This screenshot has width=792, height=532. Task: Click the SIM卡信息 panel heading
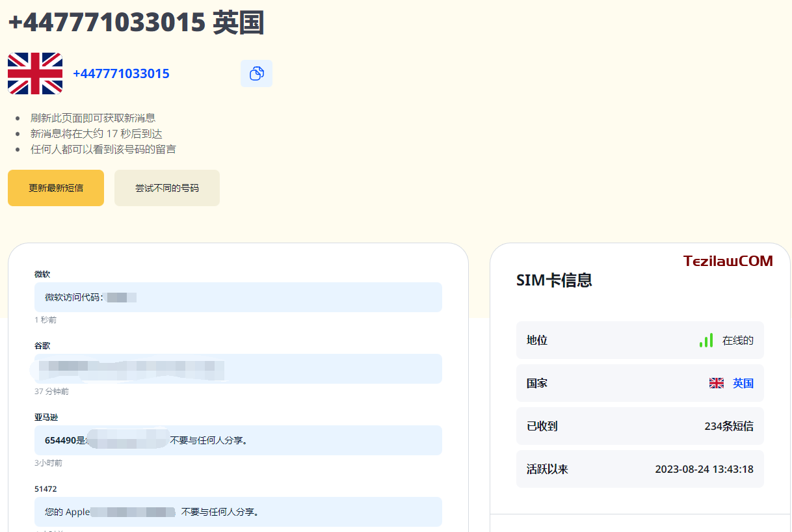554,280
